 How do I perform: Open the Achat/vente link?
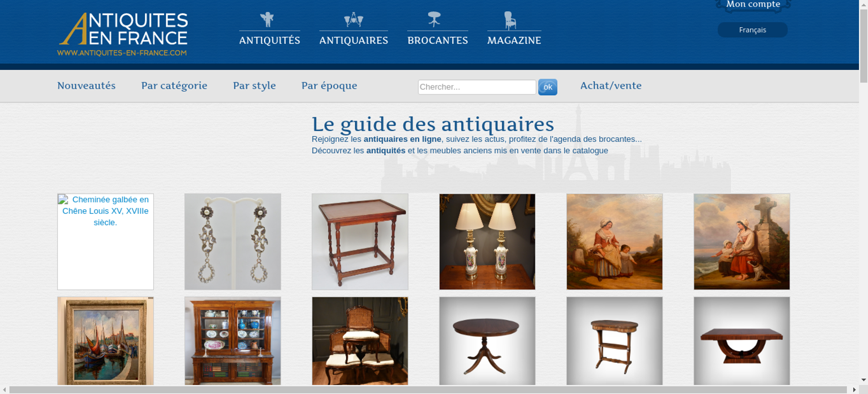(x=611, y=85)
